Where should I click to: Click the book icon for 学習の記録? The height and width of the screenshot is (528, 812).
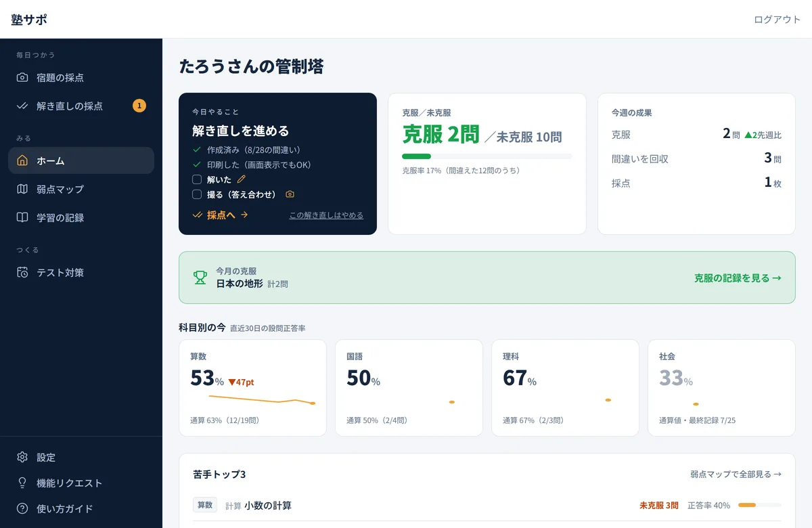pos(22,218)
